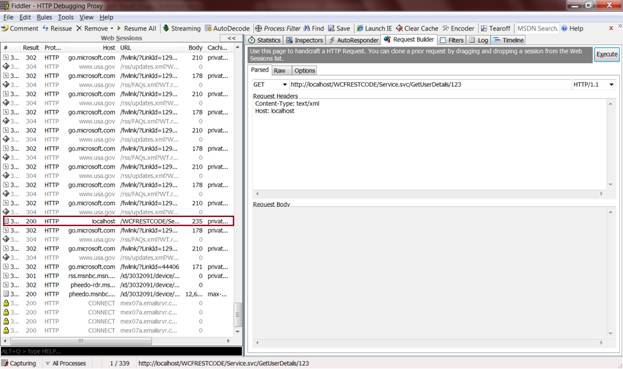Open the Edit menu
Viewport: 623px width, 369px height.
click(25, 17)
